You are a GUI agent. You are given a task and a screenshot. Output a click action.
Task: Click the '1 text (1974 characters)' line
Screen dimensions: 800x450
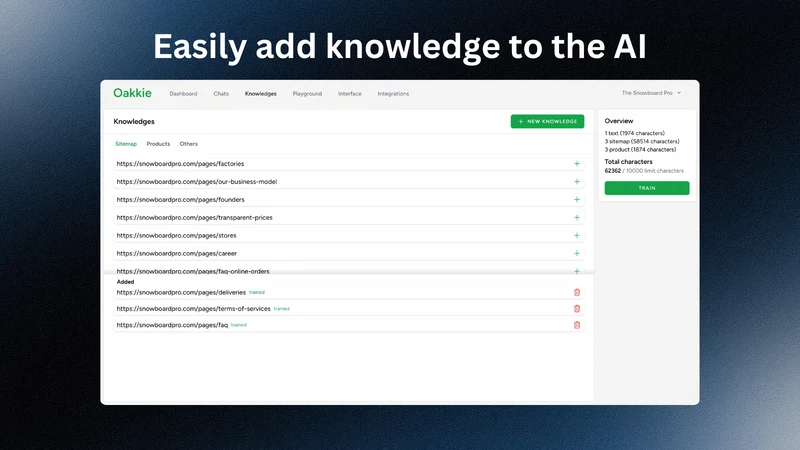[635, 133]
